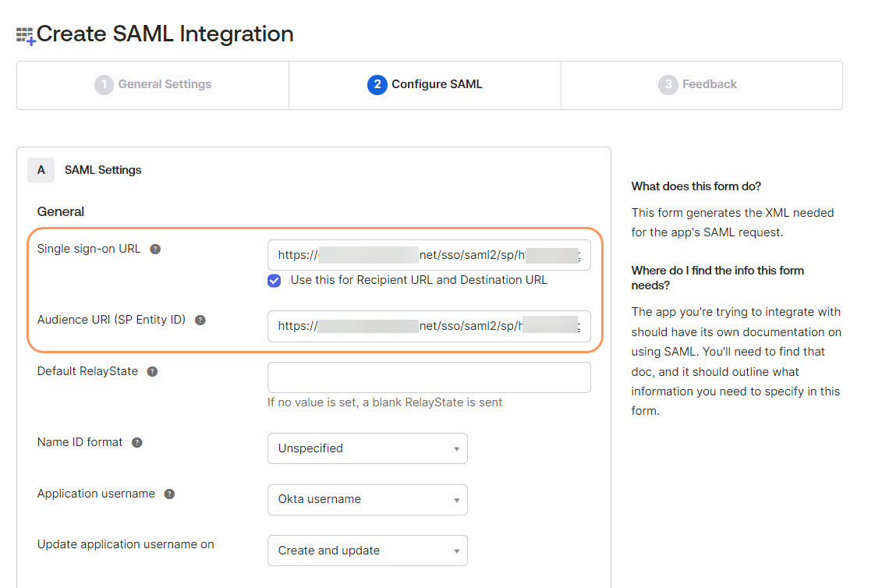875x588 pixels.
Task: Click the Create SAML Integration title
Action: click(x=165, y=34)
